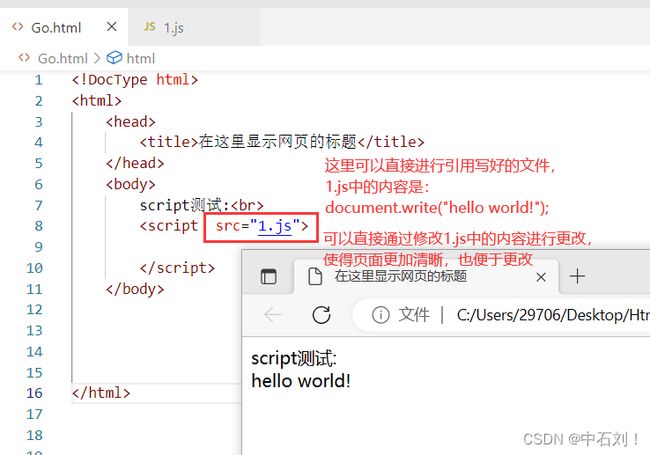Click the address bar URL C:/Users/29706/Desktop

[x=553, y=315]
